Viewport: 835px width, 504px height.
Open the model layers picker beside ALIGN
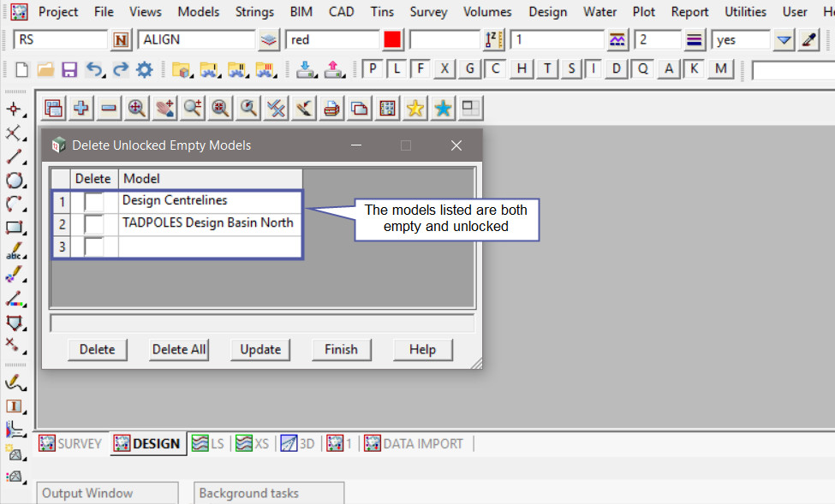tap(270, 40)
